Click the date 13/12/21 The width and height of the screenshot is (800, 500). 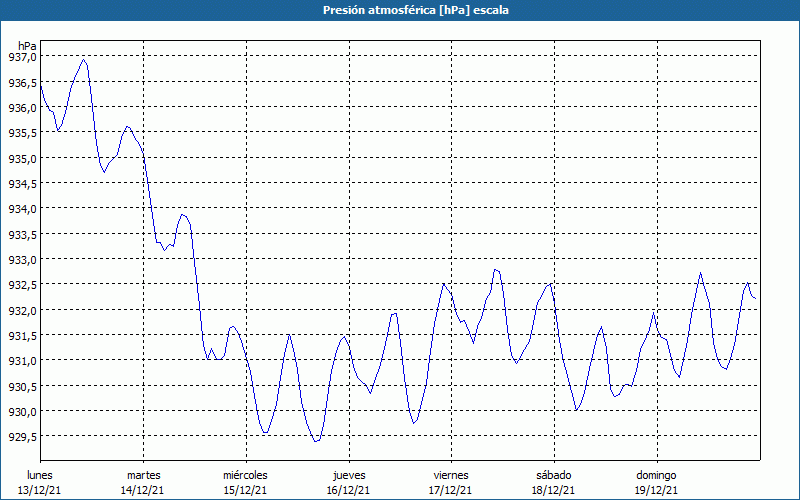pos(40,490)
